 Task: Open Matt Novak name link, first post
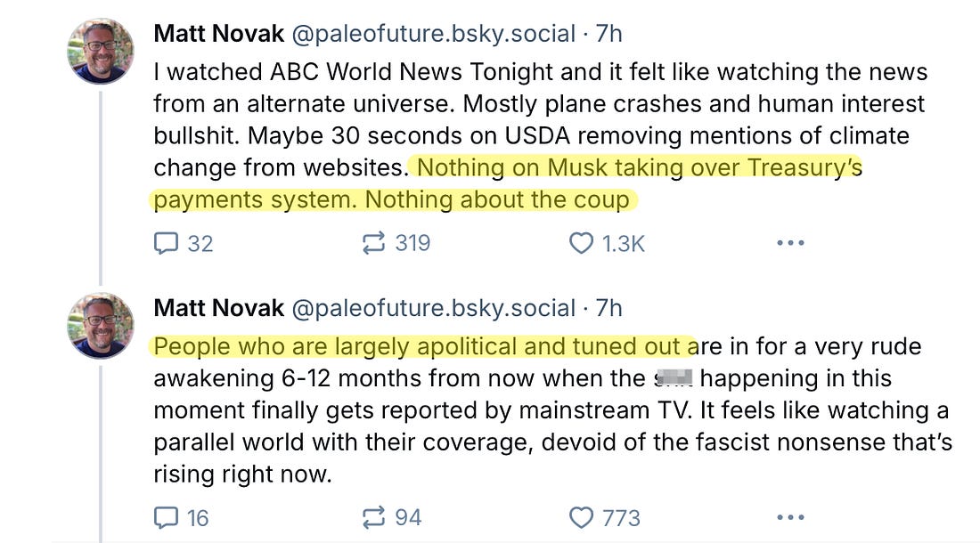tap(219, 34)
